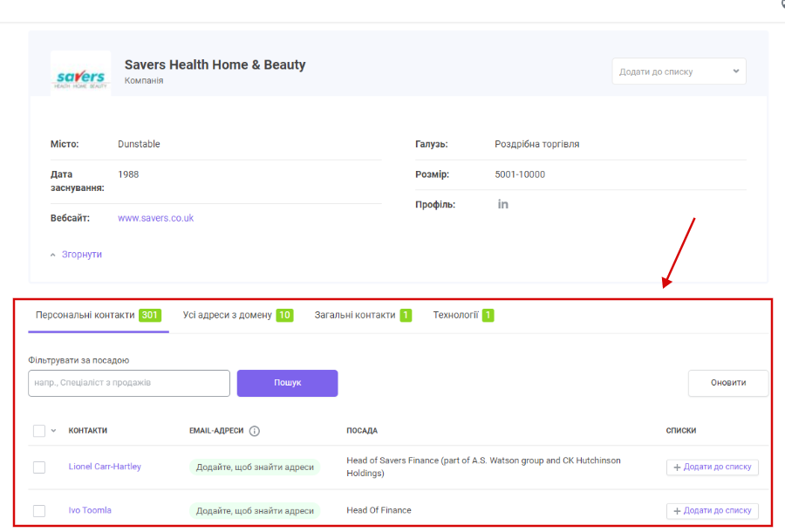This screenshot has height=532, width=785.
Task: Expand the bulk selection options arrow
Action: coord(53,431)
